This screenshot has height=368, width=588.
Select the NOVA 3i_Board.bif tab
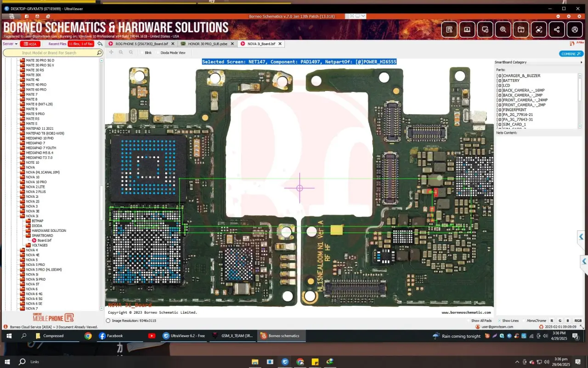pyautogui.click(x=261, y=44)
